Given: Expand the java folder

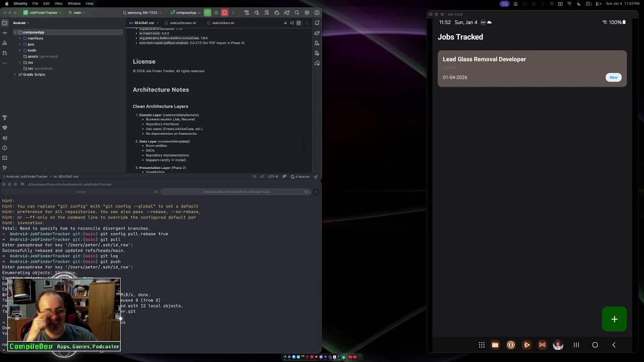Looking at the screenshot, I should pos(20,44).
